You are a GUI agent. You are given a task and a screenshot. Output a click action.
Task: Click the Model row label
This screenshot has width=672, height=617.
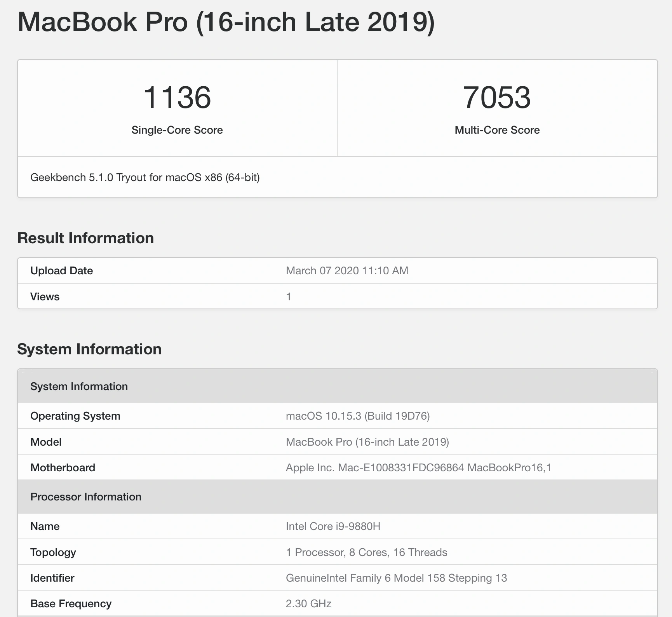click(x=46, y=442)
